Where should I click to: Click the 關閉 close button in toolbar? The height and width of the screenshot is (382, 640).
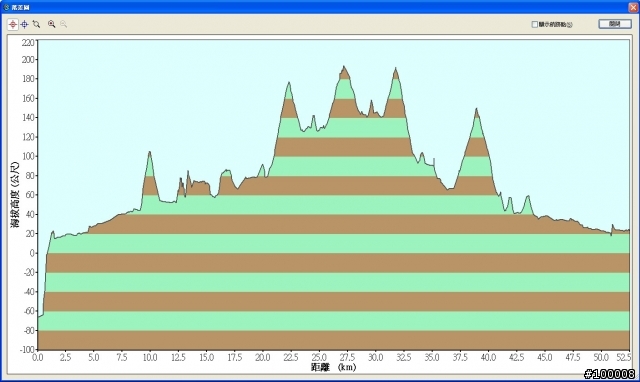point(615,24)
